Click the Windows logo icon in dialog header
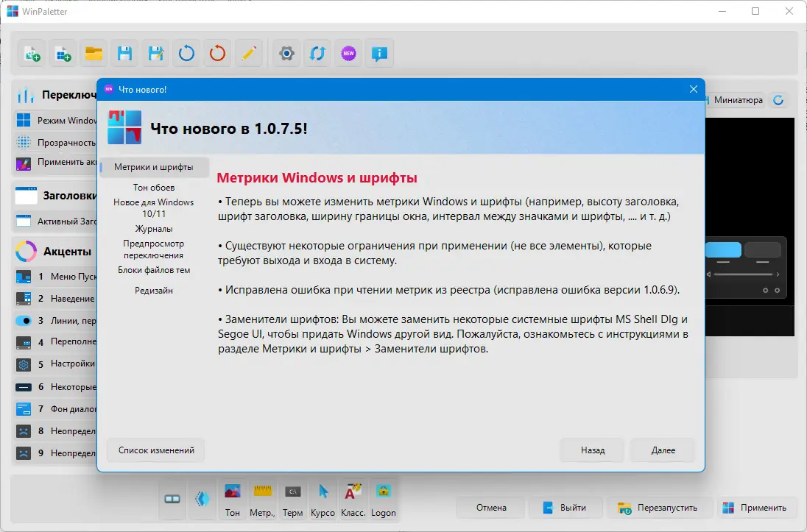The height and width of the screenshot is (532, 807). [x=124, y=127]
